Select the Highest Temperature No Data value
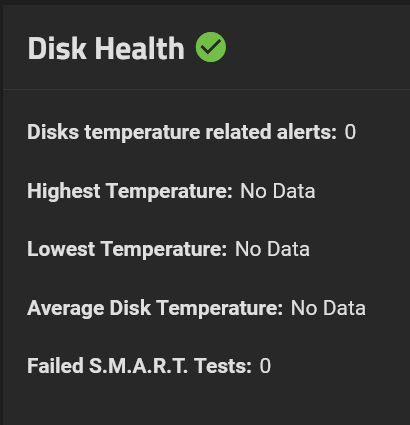Viewport: 410px width, 425px height. 278,191
